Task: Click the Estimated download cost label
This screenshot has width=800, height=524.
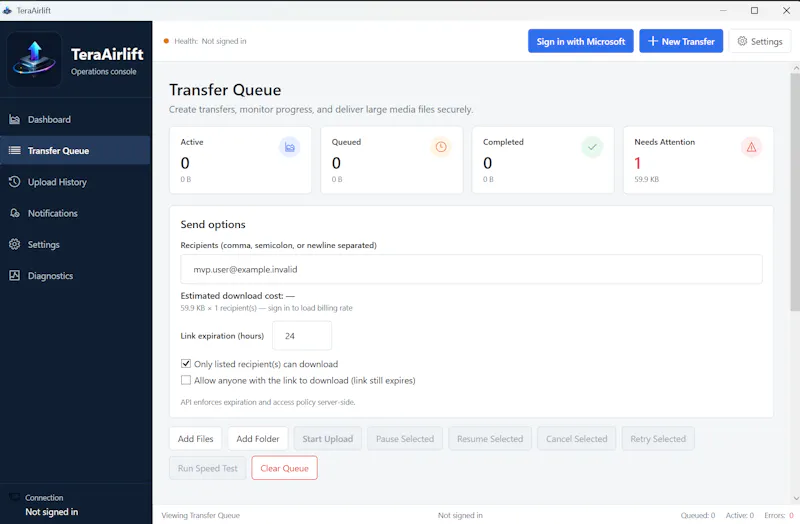Action: coord(238,296)
